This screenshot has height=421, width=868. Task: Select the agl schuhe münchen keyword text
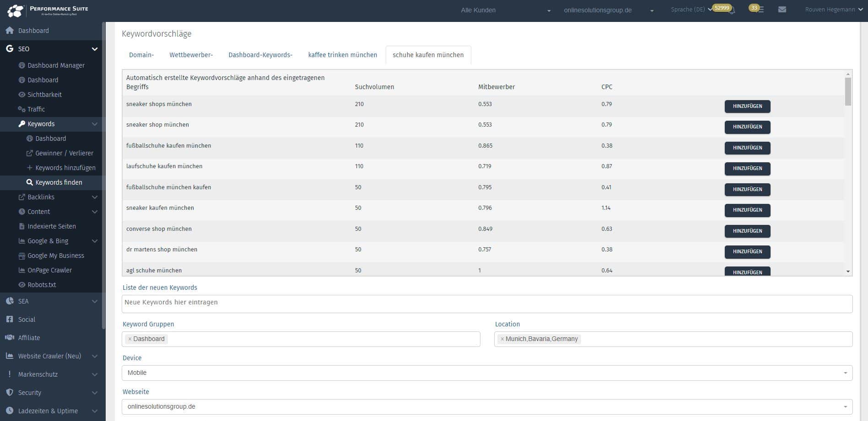(154, 271)
